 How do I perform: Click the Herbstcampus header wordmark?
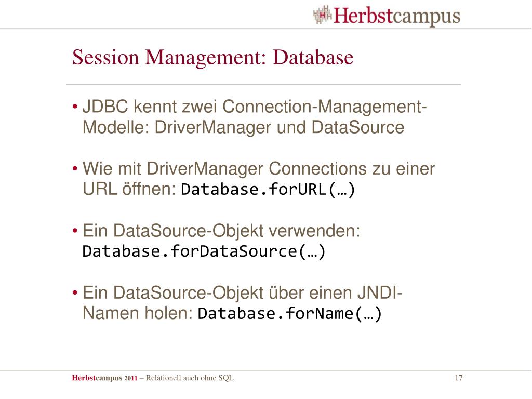(397, 16)
